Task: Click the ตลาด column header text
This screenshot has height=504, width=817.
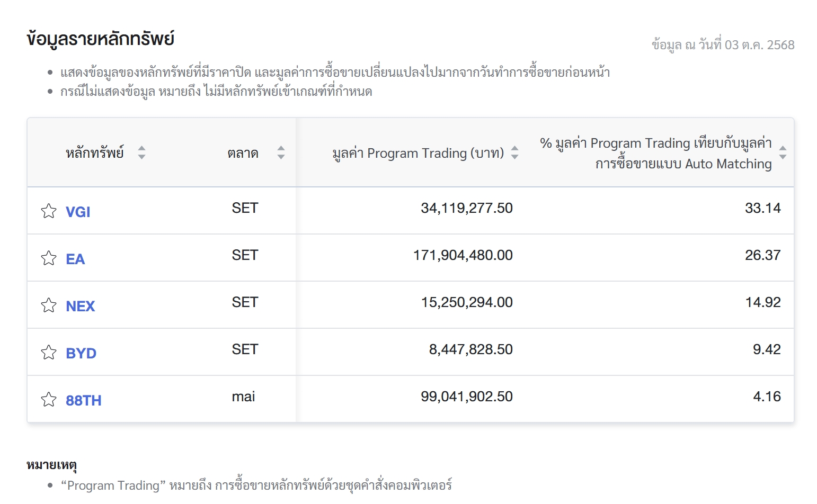Action: [x=243, y=153]
